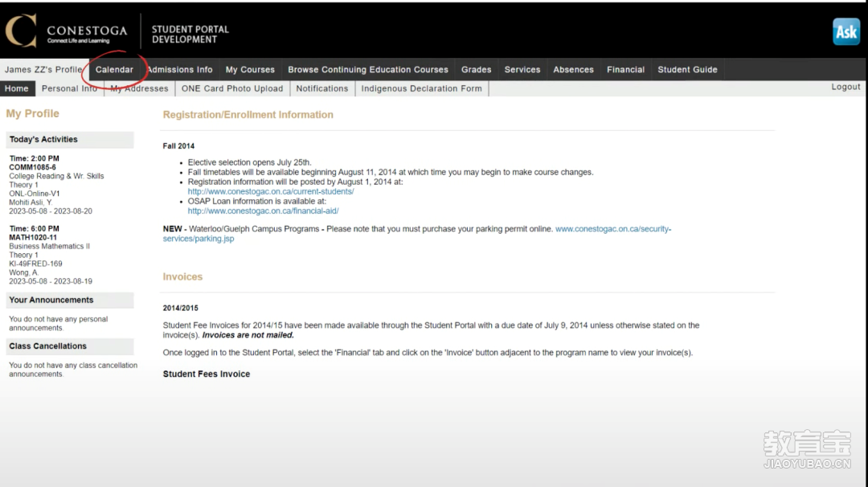Open Personal Info sub-tab
This screenshot has height=487, width=868.
click(69, 88)
